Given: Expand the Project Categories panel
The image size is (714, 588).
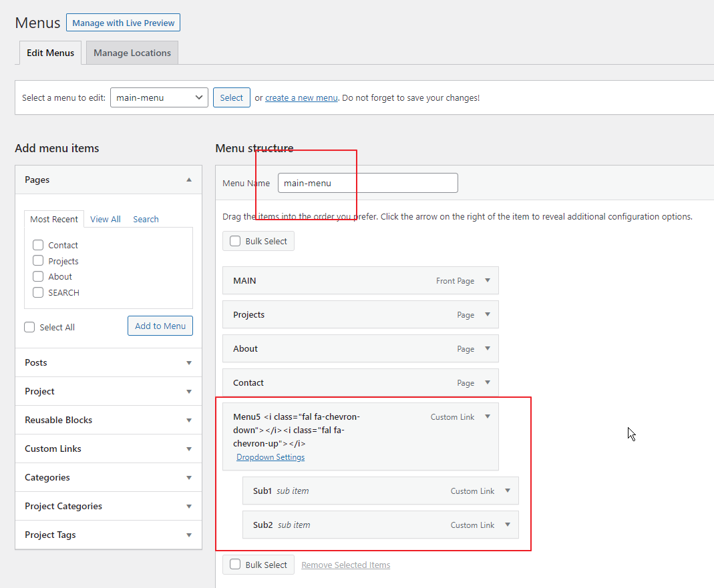Looking at the screenshot, I should (x=108, y=506).
